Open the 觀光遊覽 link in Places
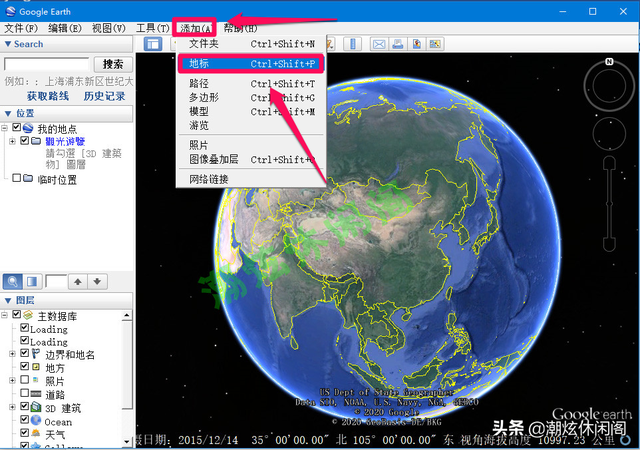 coord(65,142)
